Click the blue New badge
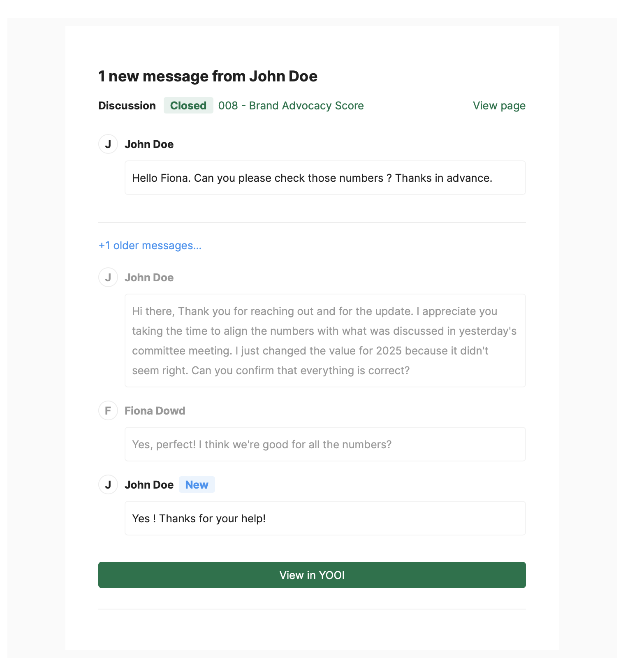The image size is (630, 672). tap(197, 485)
